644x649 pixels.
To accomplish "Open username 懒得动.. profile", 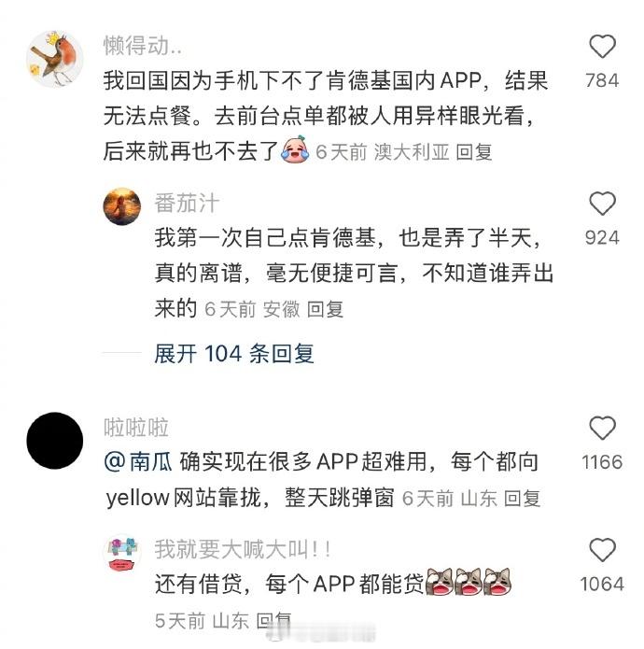I will coord(142,46).
